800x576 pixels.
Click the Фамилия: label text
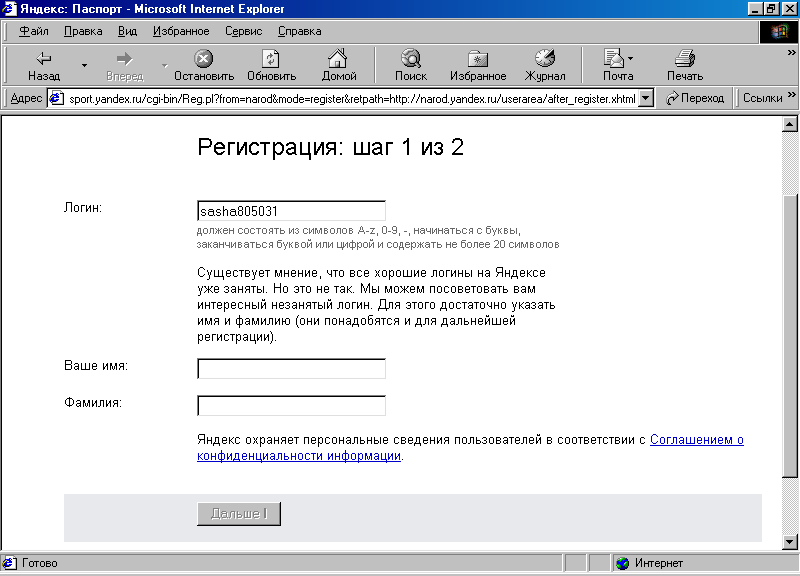pyautogui.click(x=93, y=403)
